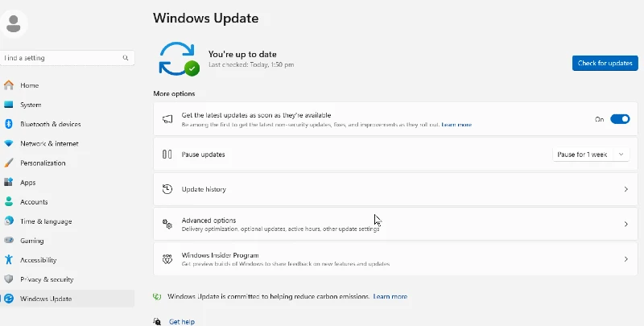
Task: Open Gaming settings category
Action: (x=68, y=240)
